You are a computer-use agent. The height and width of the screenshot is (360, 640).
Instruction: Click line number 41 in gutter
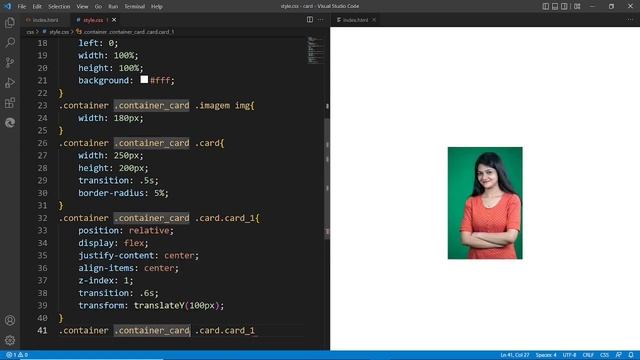(x=42, y=330)
